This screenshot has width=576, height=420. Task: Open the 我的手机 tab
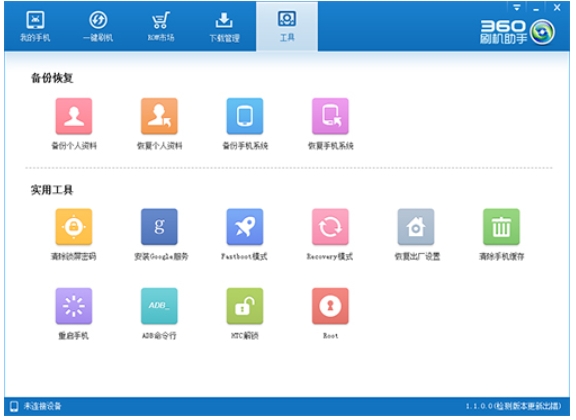click(x=35, y=26)
